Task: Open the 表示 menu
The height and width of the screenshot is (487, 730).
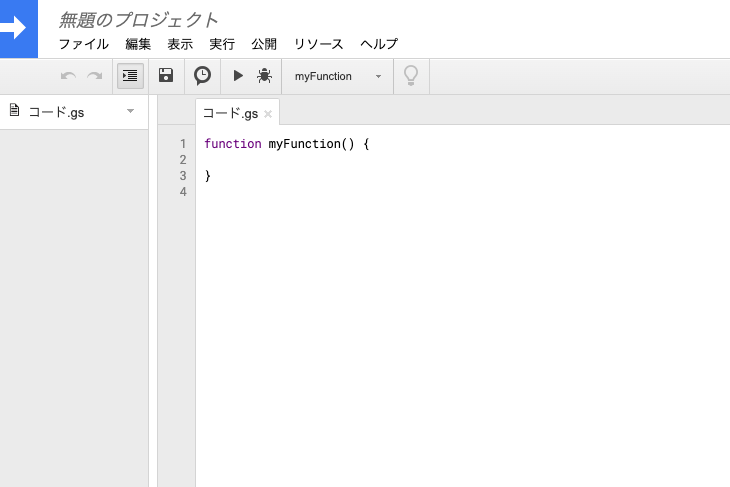Action: click(180, 44)
